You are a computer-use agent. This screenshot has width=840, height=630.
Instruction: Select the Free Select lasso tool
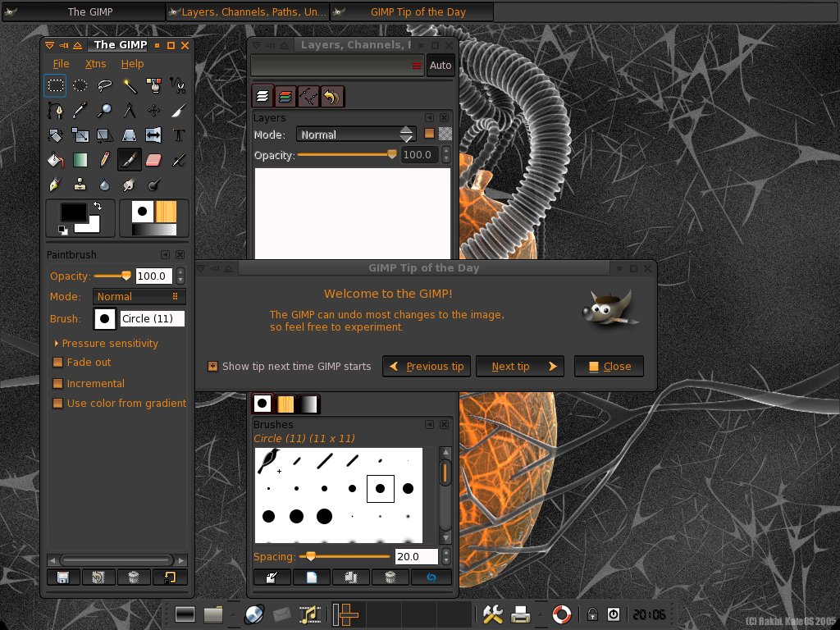[x=104, y=85]
